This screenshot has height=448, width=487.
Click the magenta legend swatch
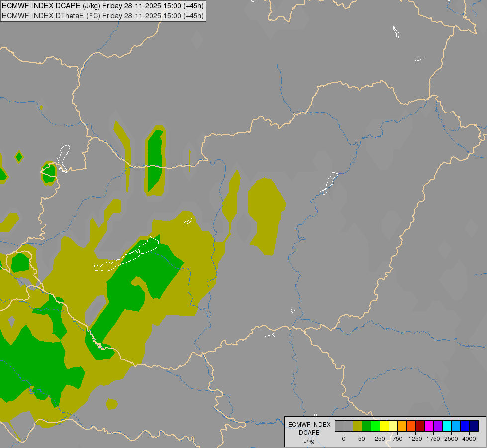coord(429,426)
